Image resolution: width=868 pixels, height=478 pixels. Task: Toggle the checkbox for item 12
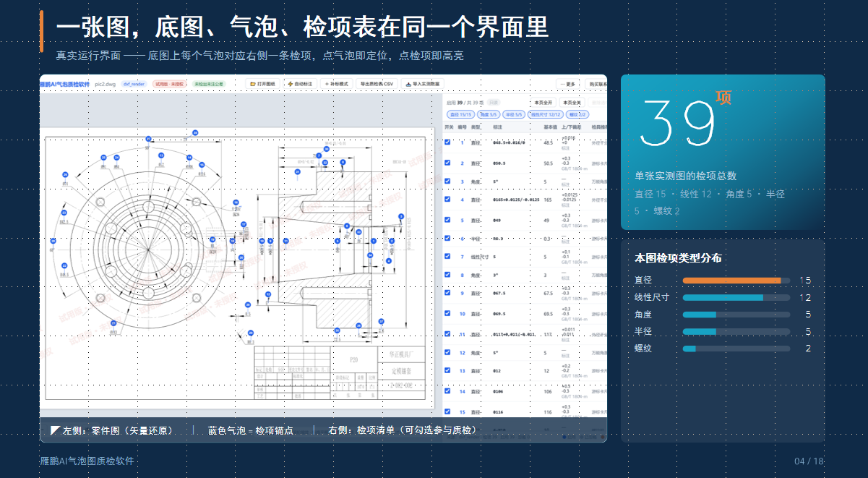click(x=448, y=353)
